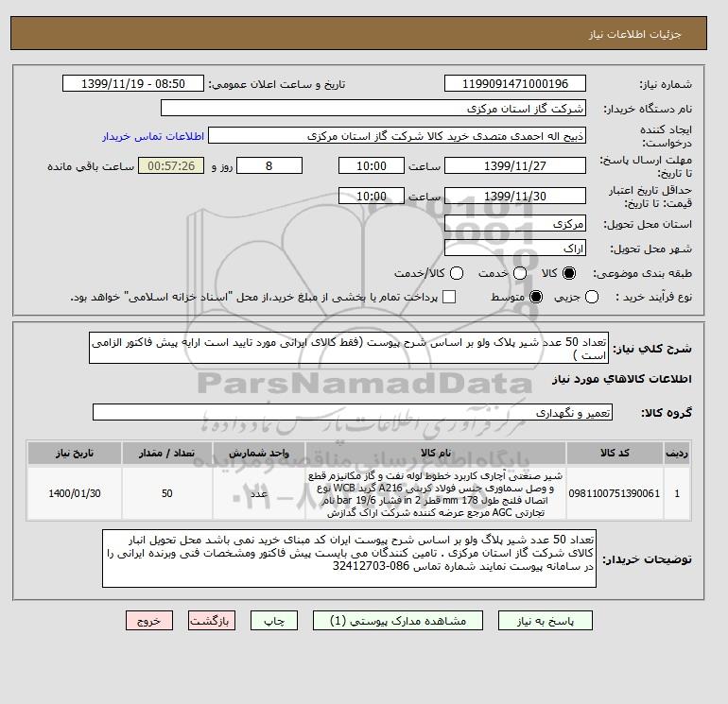
Task: Click the delivery city field اراک
Action: (x=515, y=248)
